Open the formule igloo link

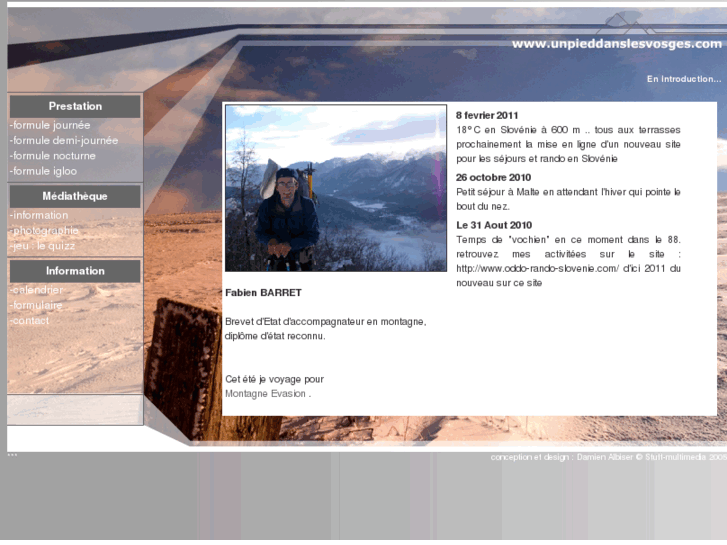click(x=44, y=171)
